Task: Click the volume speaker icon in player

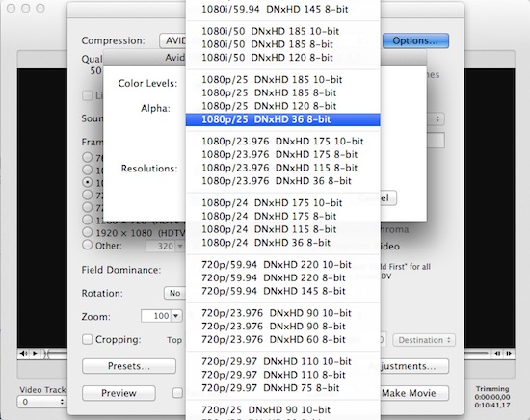Action: pyautogui.click(x=23, y=354)
